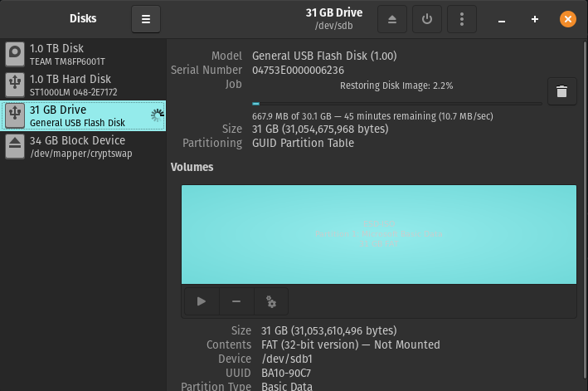Delete the selected partition with minus button

coord(236,302)
